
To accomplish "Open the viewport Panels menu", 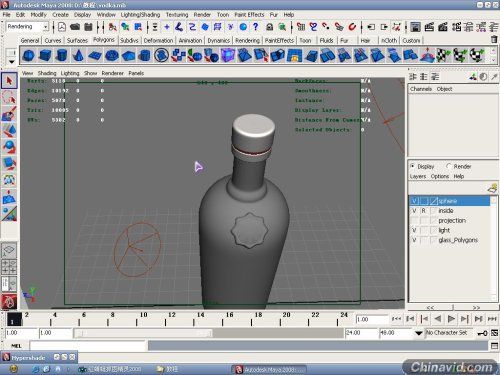I will 136,73.
